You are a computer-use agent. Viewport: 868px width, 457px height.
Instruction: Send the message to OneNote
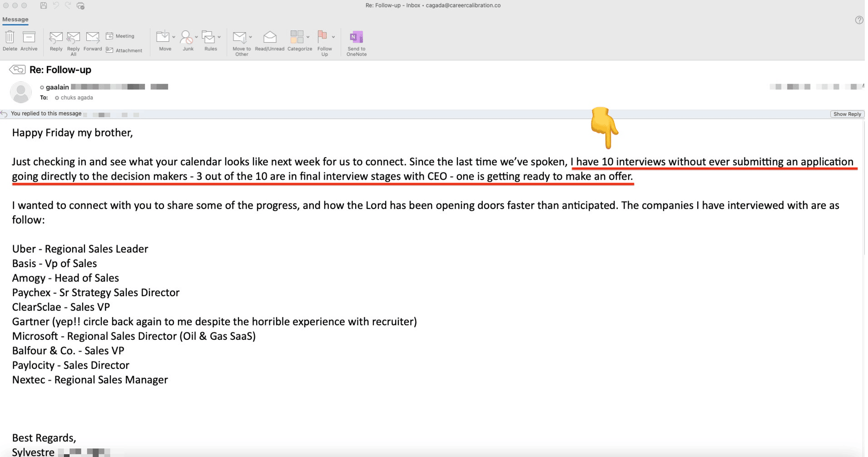coord(356,37)
